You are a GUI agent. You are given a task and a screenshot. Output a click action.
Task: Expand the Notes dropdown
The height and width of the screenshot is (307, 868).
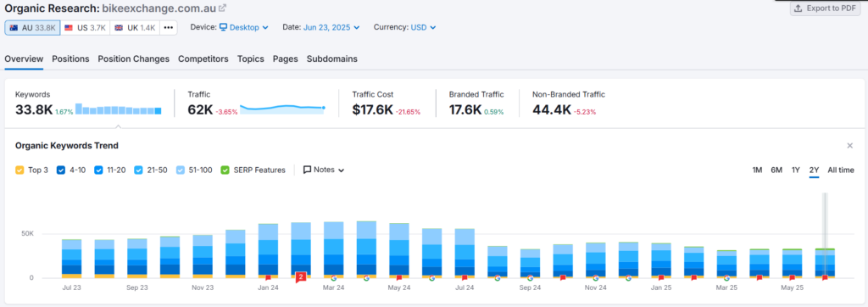pyautogui.click(x=324, y=170)
